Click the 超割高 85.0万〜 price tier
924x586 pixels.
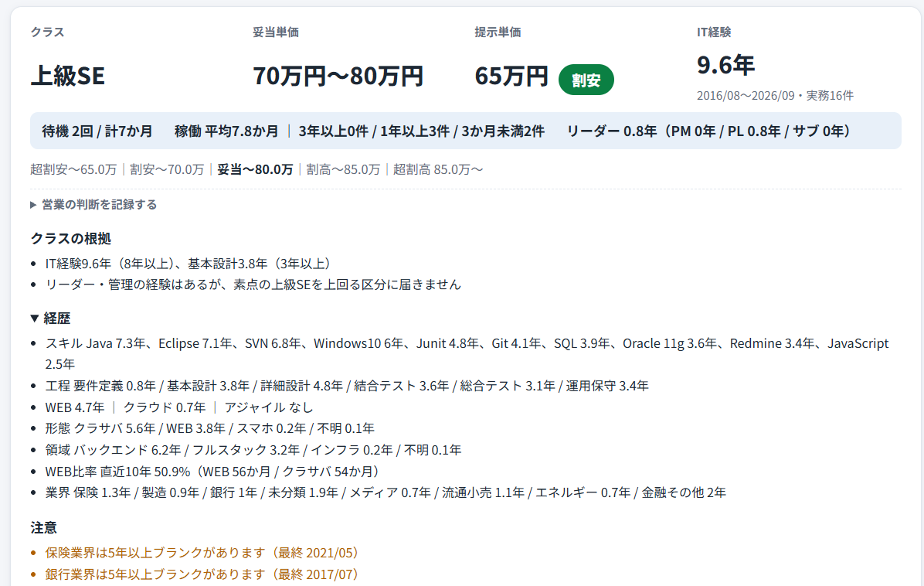pos(438,170)
